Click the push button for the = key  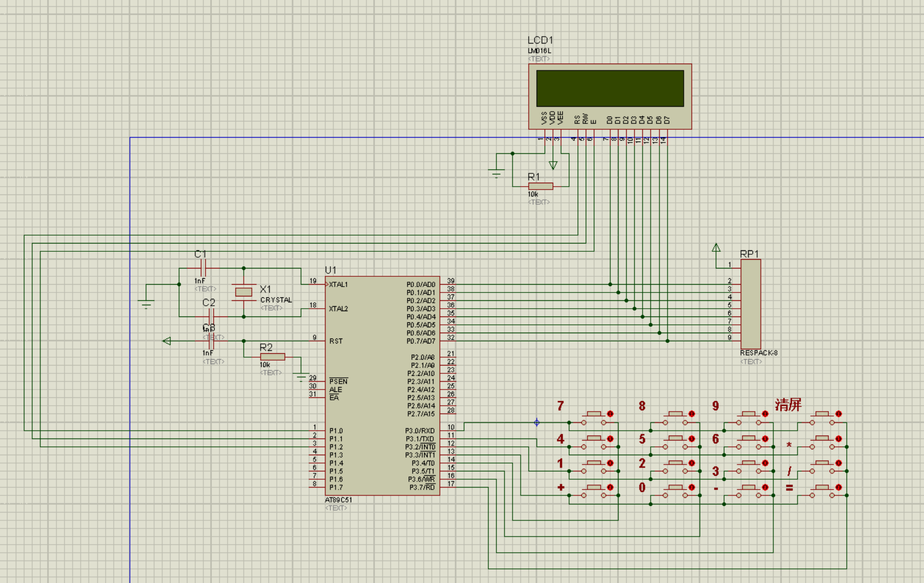pos(822,490)
